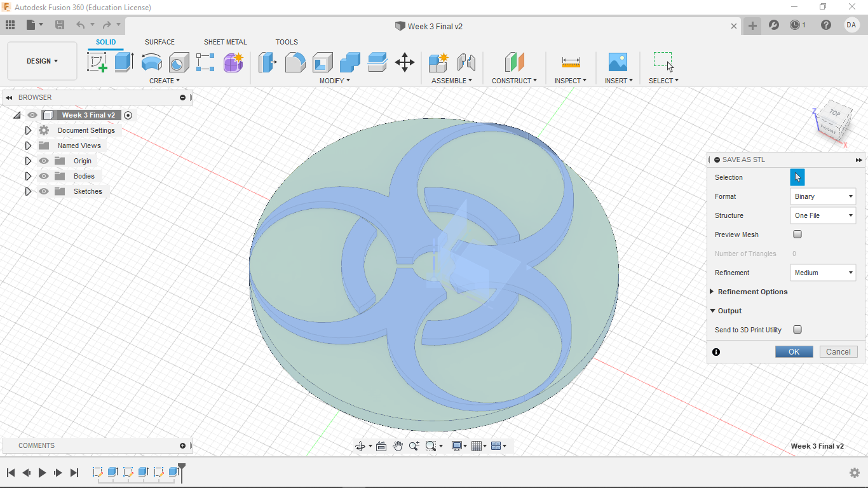
Task: Switch to the SURFACE tab
Action: tap(159, 42)
